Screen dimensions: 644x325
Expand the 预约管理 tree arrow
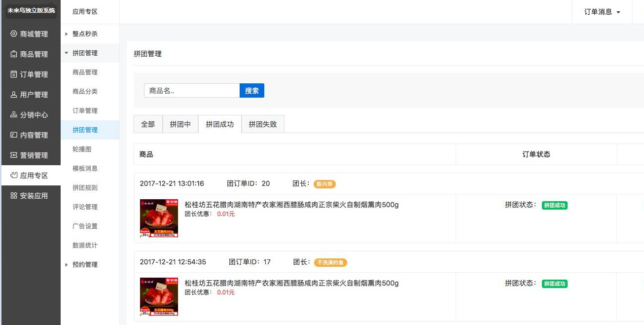coord(67,265)
